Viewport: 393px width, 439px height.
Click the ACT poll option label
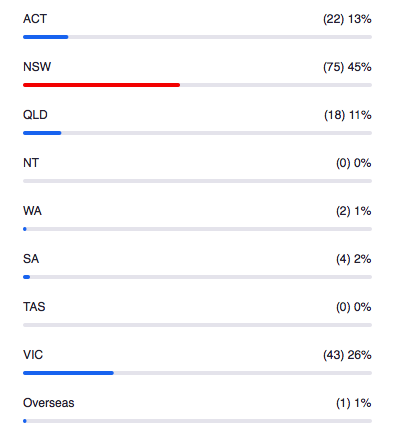point(35,19)
